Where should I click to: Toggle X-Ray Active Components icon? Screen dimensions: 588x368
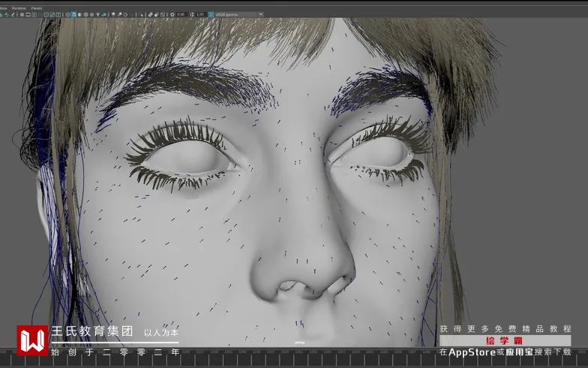[x=156, y=15]
